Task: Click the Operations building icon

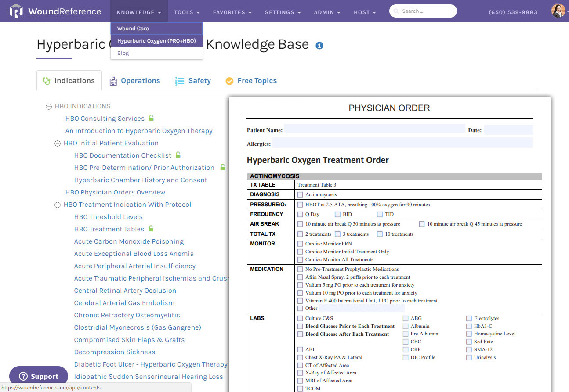Action: coord(113,81)
